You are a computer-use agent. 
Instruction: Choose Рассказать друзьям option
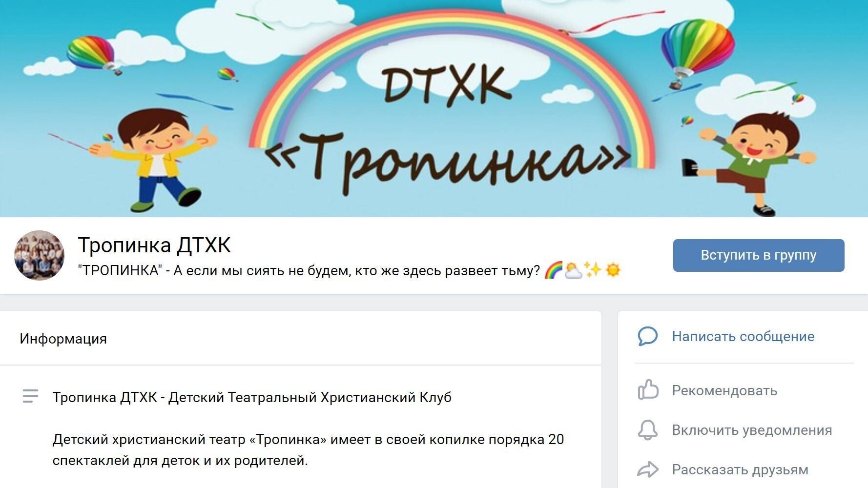pos(740,469)
